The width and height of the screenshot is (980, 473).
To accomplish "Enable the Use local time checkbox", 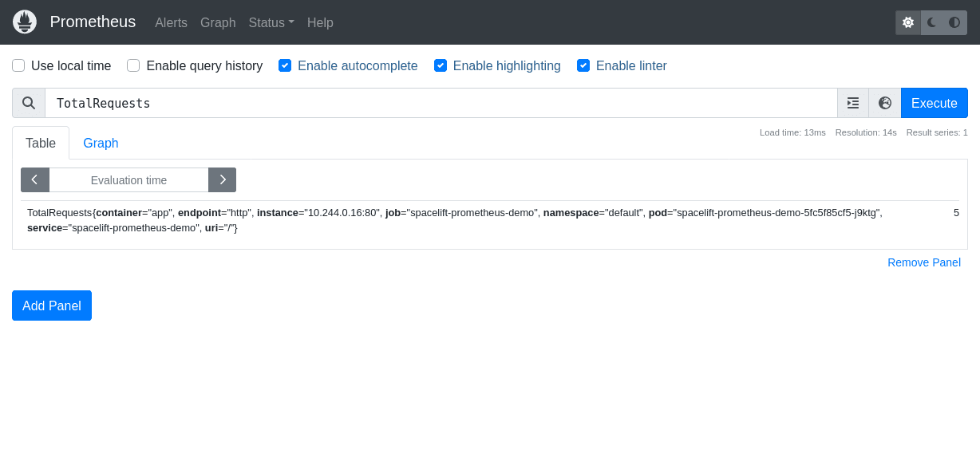I will click(x=18, y=65).
